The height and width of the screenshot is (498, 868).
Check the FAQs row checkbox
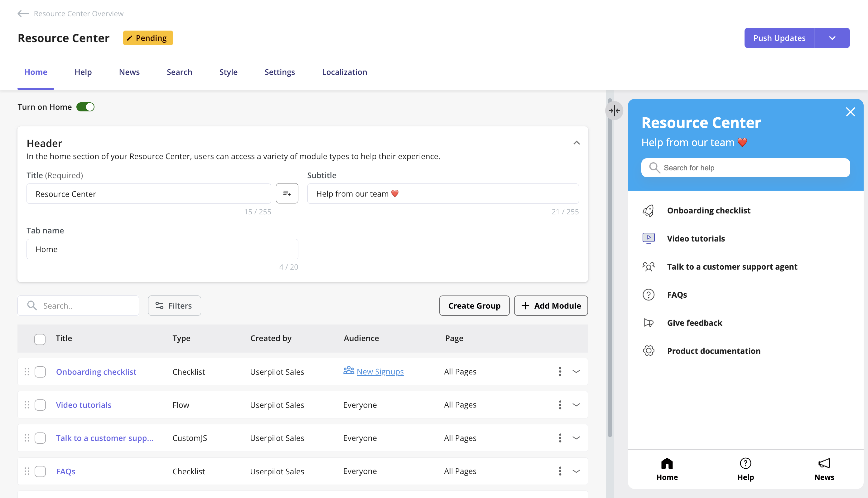pos(40,471)
